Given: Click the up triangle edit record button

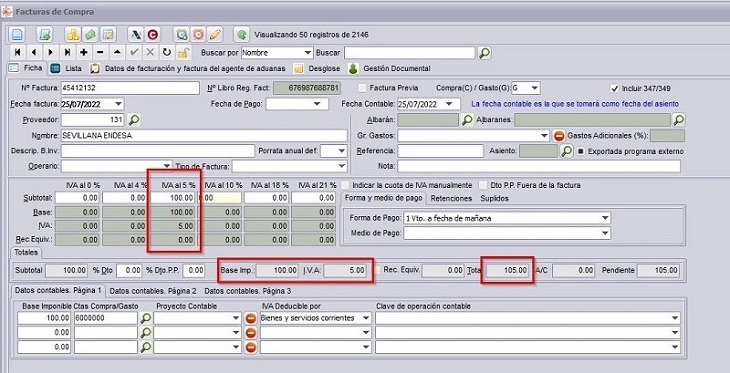Looking at the screenshot, I should tap(117, 52).
